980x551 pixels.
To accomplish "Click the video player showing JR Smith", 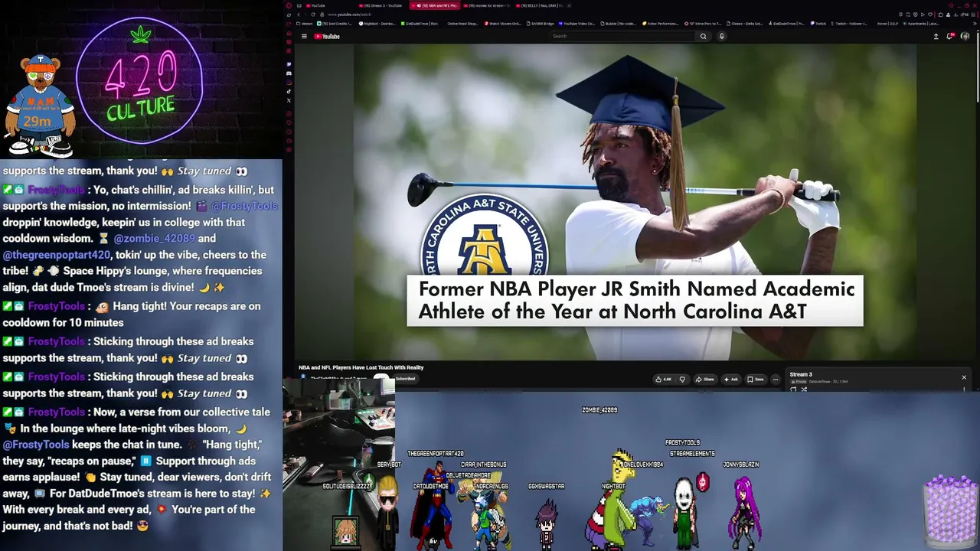I will coord(635,201).
